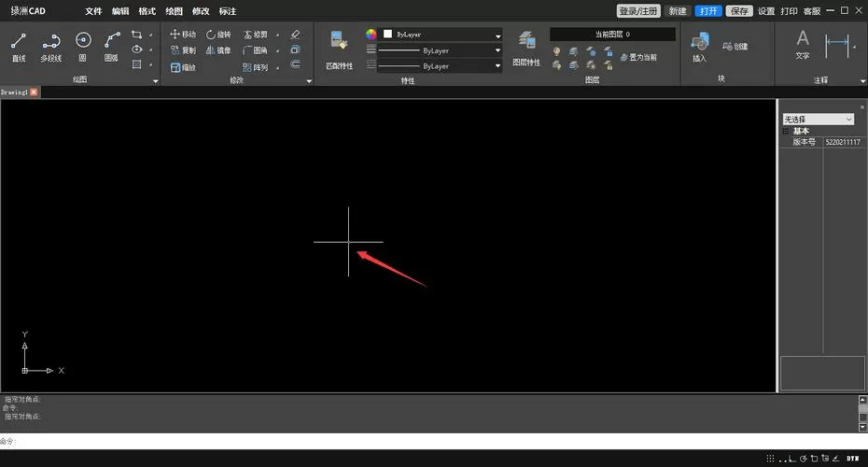Select the linear dimension tool icon

(836, 46)
